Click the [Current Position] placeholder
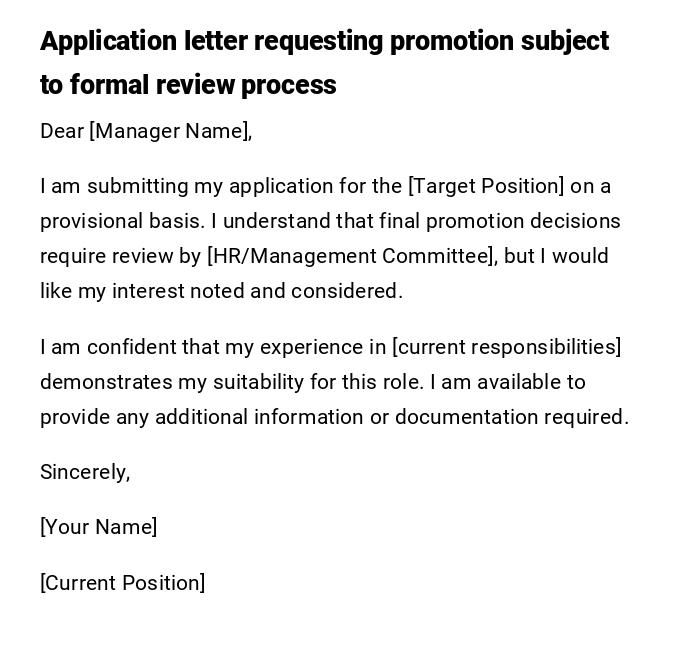The width and height of the screenshot is (700, 645). click(x=122, y=583)
